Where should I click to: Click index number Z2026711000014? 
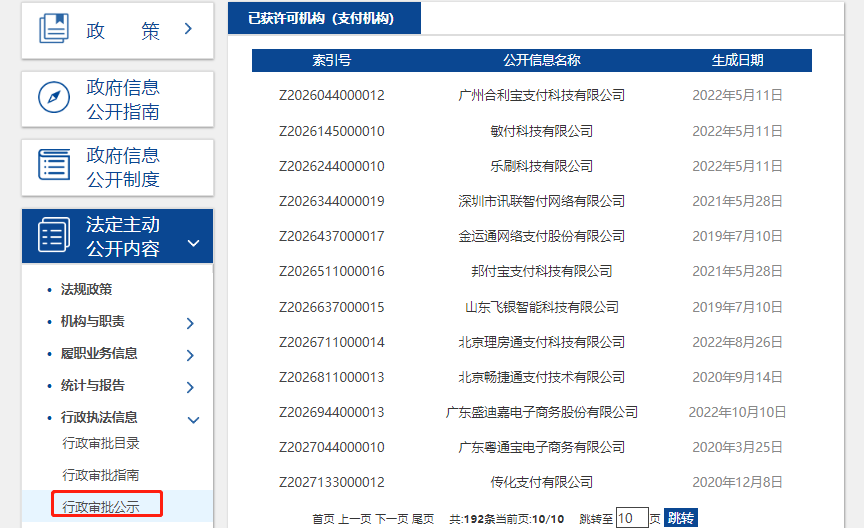[332, 342]
